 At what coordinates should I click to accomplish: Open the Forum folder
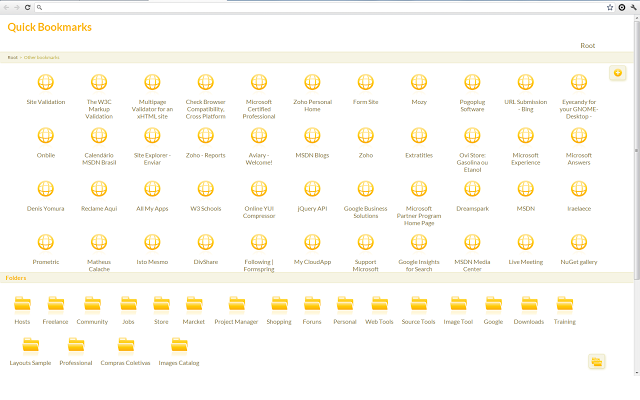point(312,310)
